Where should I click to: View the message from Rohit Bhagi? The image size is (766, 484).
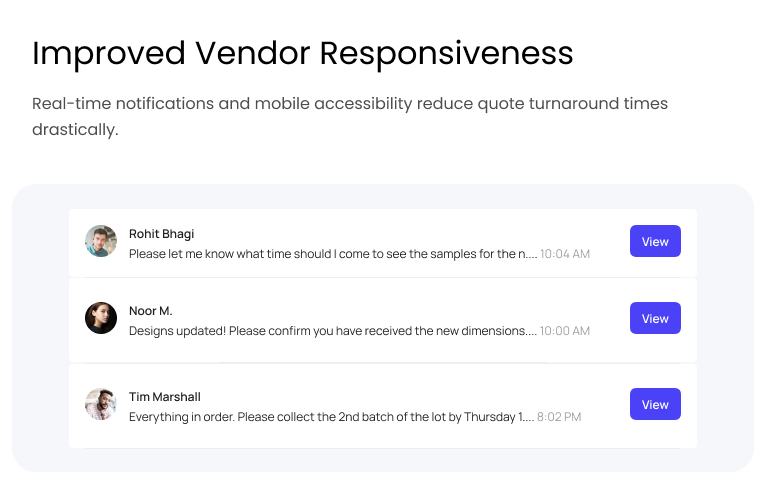pyautogui.click(x=655, y=241)
